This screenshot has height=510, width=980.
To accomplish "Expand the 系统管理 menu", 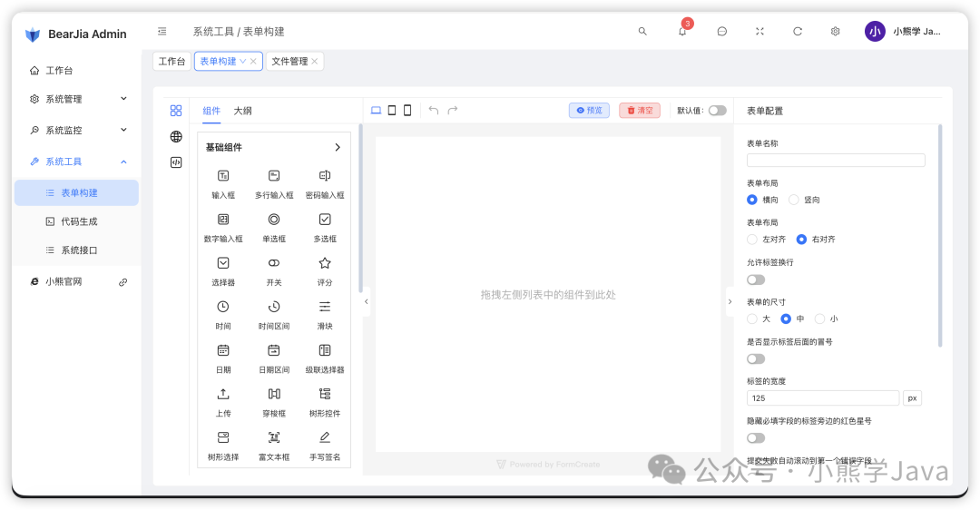I will (x=77, y=99).
